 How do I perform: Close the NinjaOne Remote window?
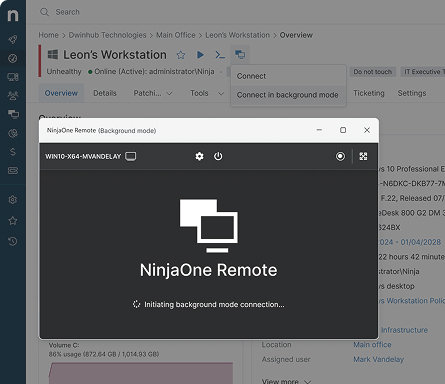[367, 130]
